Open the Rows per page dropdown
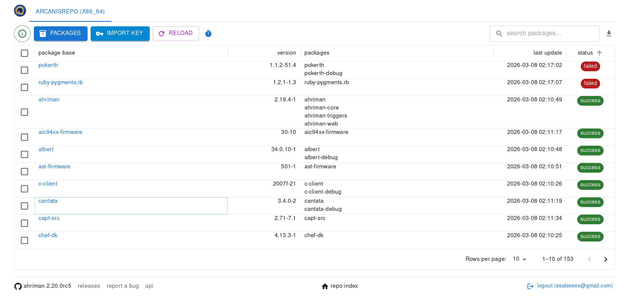This screenshot has width=644, height=306. tap(519, 259)
